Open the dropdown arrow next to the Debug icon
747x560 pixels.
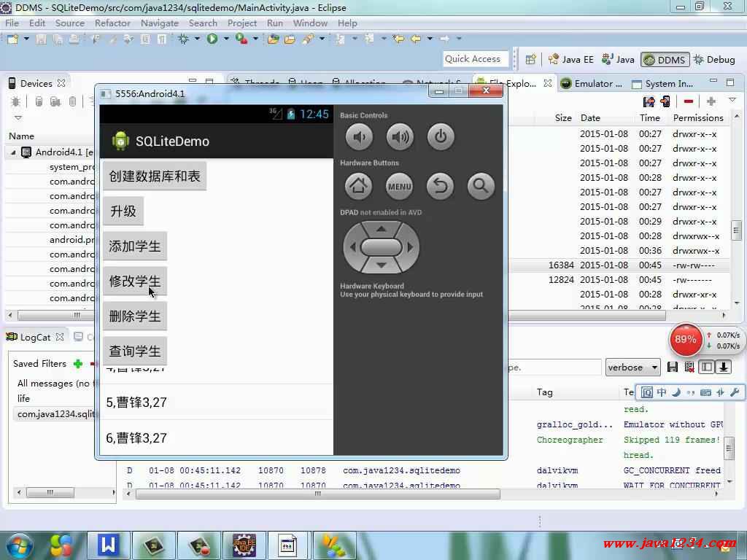coord(197,39)
